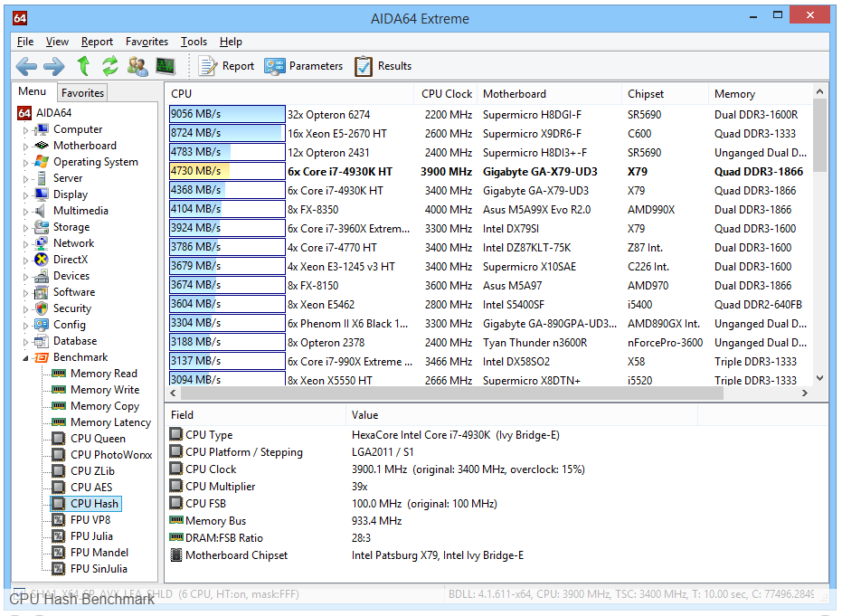Expand the Motherboard tree node
842x616 pixels.
click(25, 147)
